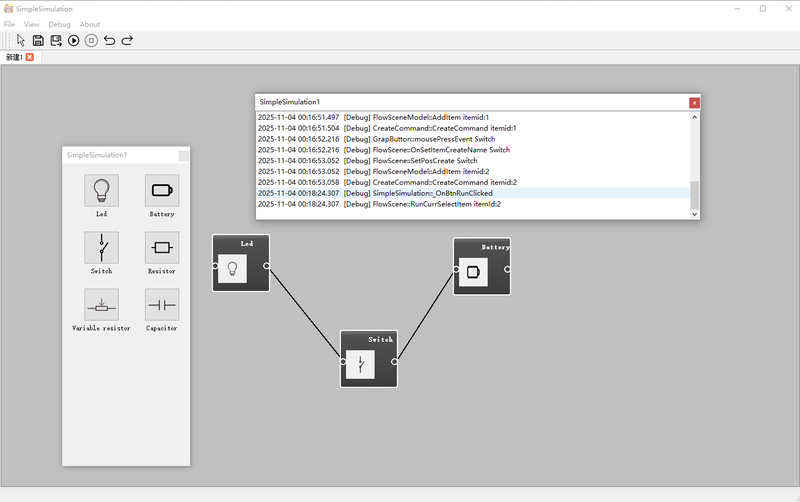The image size is (800, 502).
Task: Toggle the Switch node on canvas
Action: point(360,364)
